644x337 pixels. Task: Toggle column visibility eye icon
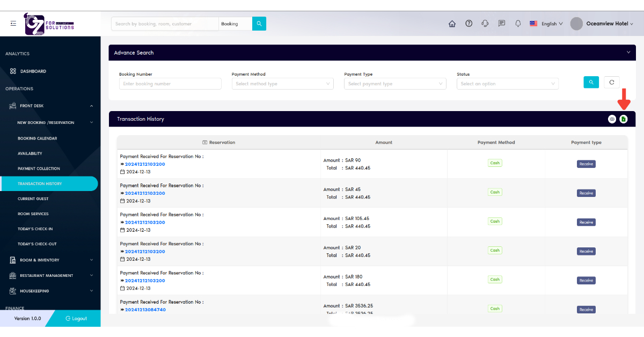pyautogui.click(x=612, y=119)
